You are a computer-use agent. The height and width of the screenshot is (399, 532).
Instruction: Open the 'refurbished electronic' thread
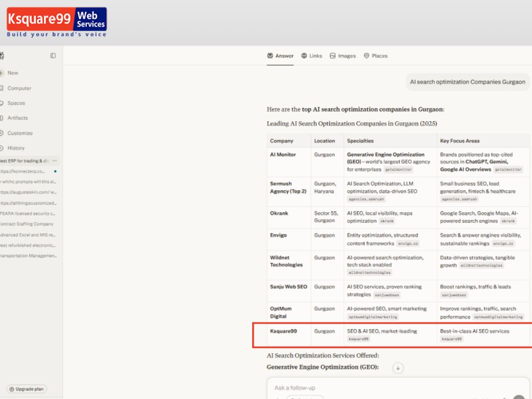tap(28, 245)
